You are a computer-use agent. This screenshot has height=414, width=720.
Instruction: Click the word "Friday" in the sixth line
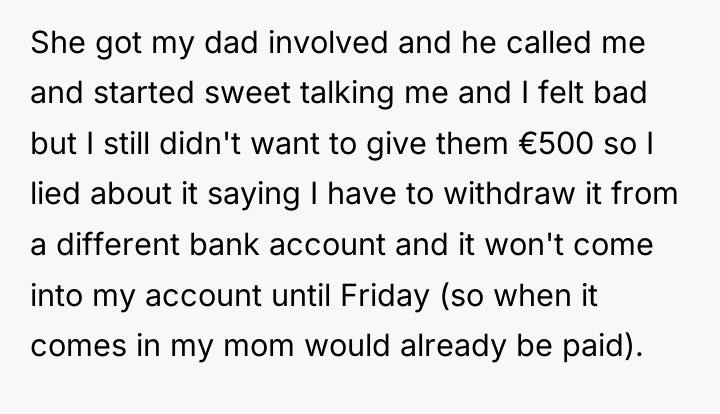pos(385,296)
